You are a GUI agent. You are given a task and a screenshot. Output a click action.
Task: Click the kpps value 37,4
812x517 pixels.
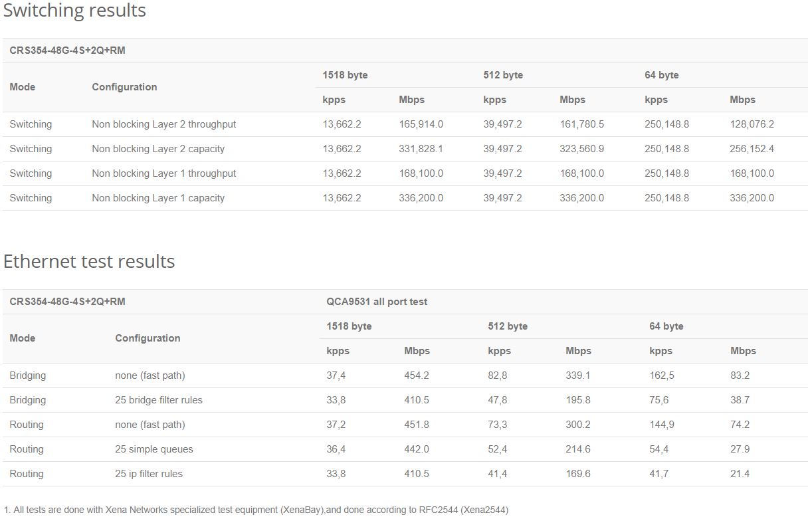pyautogui.click(x=336, y=375)
